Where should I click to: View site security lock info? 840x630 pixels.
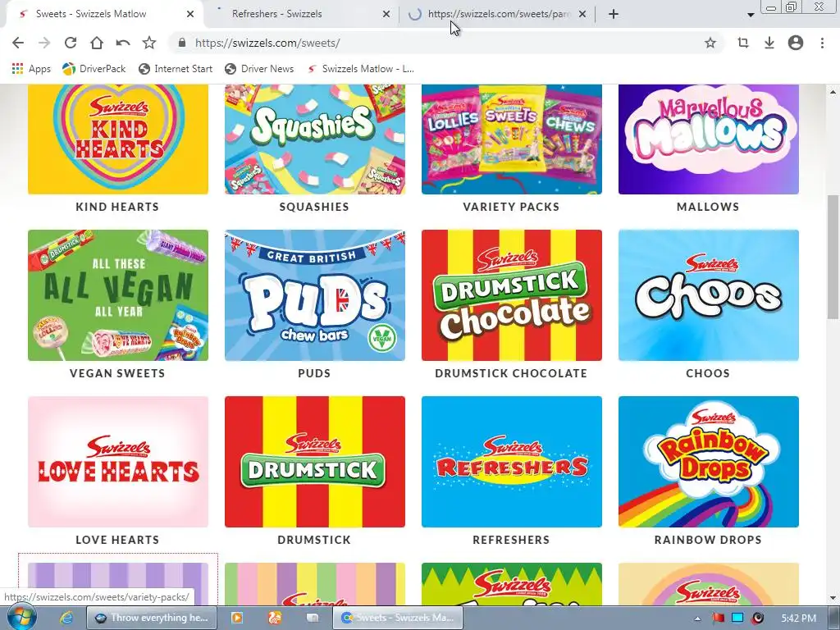coord(182,43)
